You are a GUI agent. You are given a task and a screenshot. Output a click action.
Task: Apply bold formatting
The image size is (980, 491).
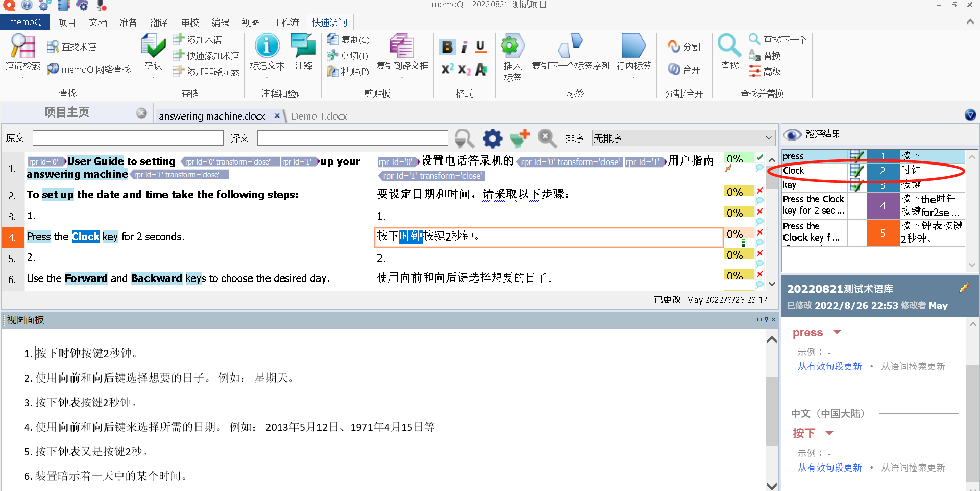coord(447,47)
